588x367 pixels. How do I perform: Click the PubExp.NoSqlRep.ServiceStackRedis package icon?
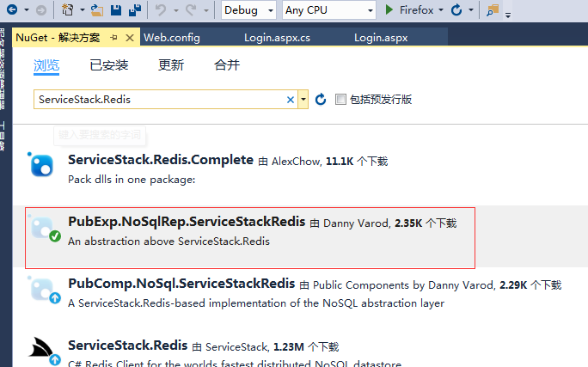click(44, 228)
